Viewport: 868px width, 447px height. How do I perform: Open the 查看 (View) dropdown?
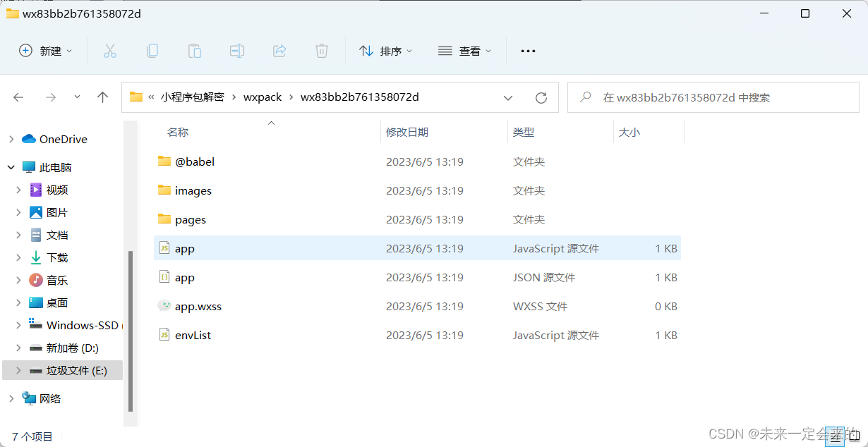pyautogui.click(x=465, y=50)
